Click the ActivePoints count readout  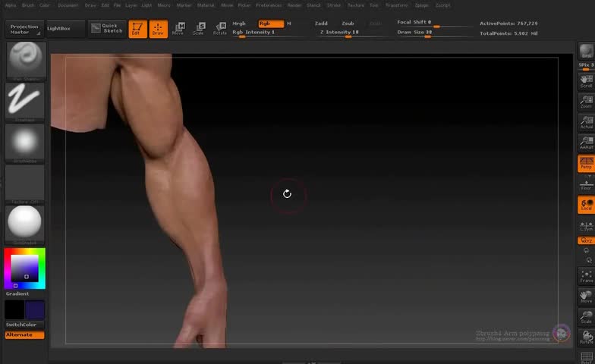[508, 24]
